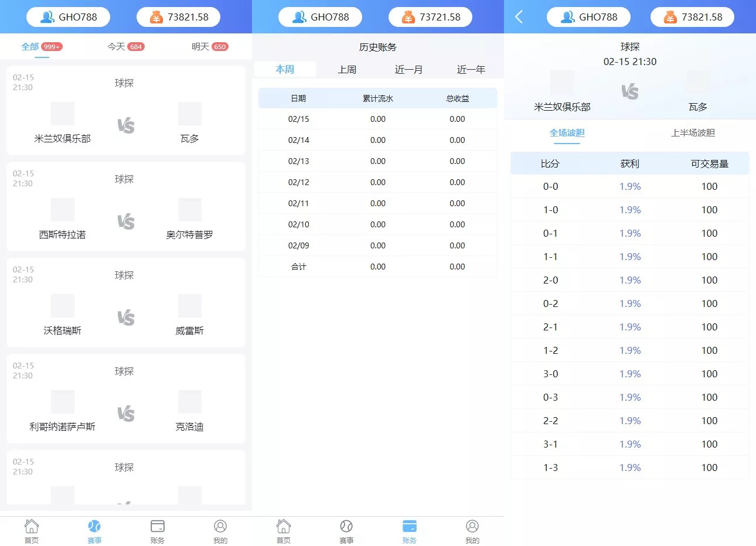Viewport: 756px width, 546px height.
Task: Select the 上周 period filter
Action: (x=346, y=69)
